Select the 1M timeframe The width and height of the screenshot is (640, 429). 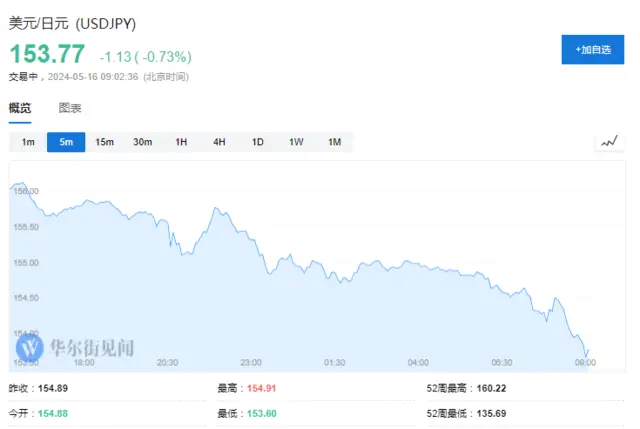click(x=334, y=142)
